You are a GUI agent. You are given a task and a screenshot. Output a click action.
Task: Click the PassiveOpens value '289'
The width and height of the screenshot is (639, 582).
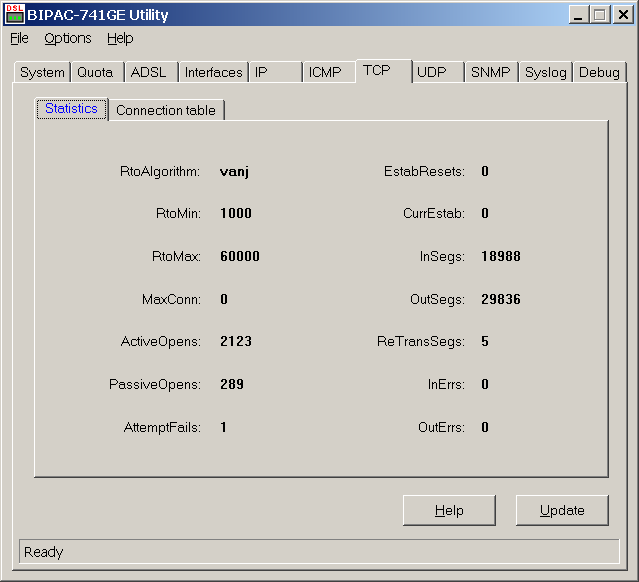[232, 384]
